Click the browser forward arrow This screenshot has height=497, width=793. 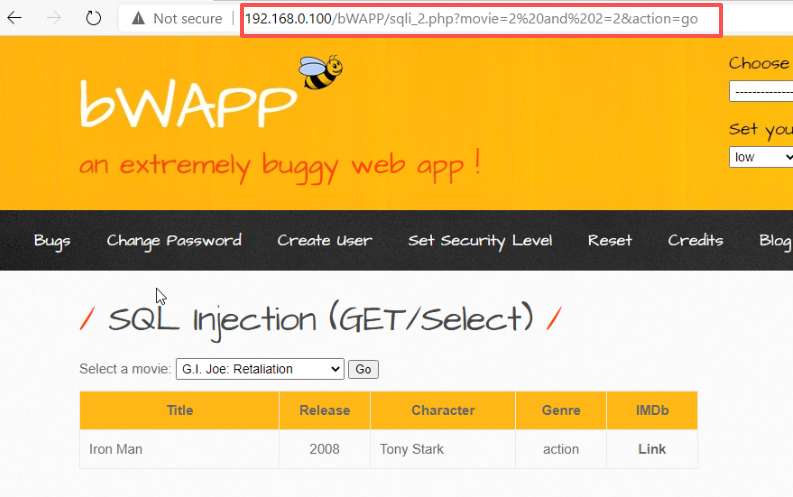coord(54,18)
